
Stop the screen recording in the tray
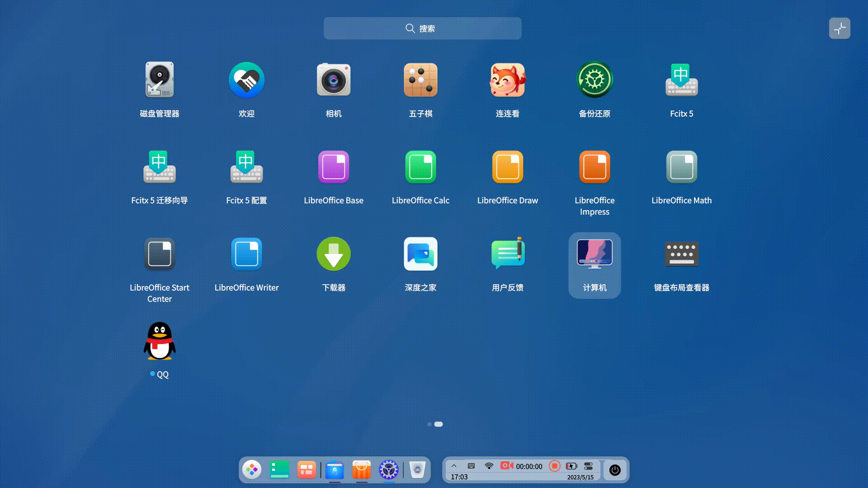pos(555,466)
